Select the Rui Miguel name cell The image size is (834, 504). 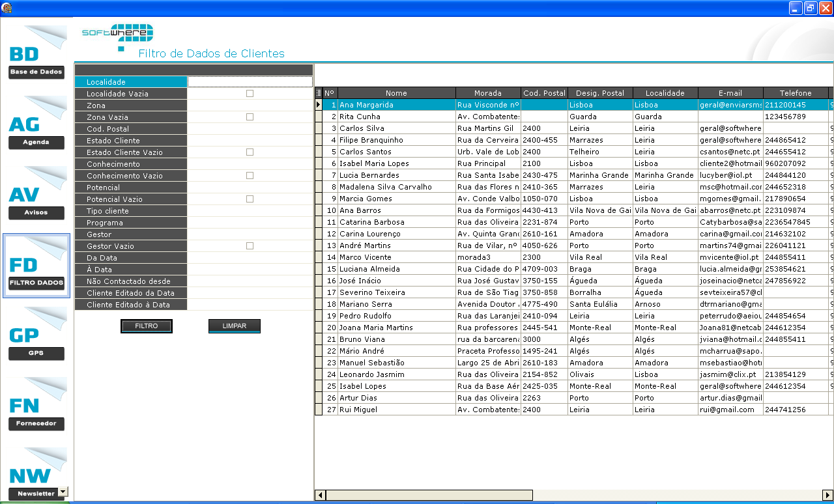[397, 410]
